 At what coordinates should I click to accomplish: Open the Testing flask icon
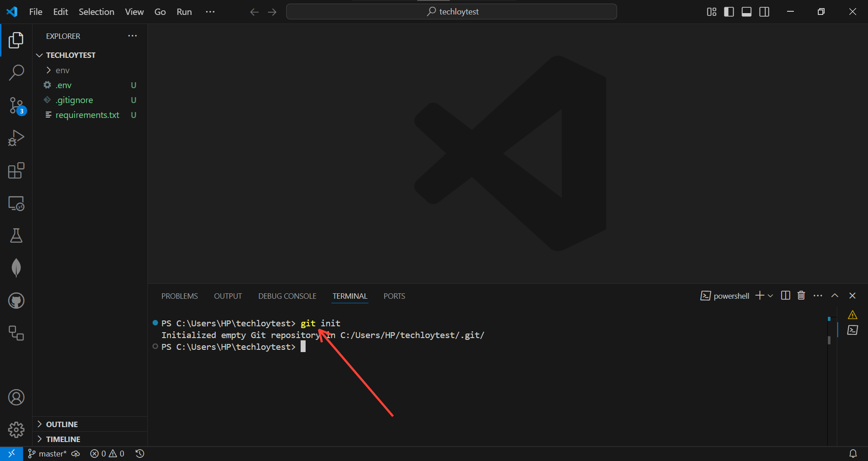16,235
